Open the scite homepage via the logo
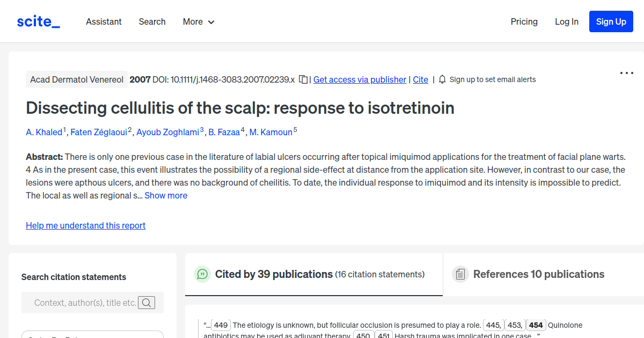The image size is (644, 338). click(x=38, y=21)
